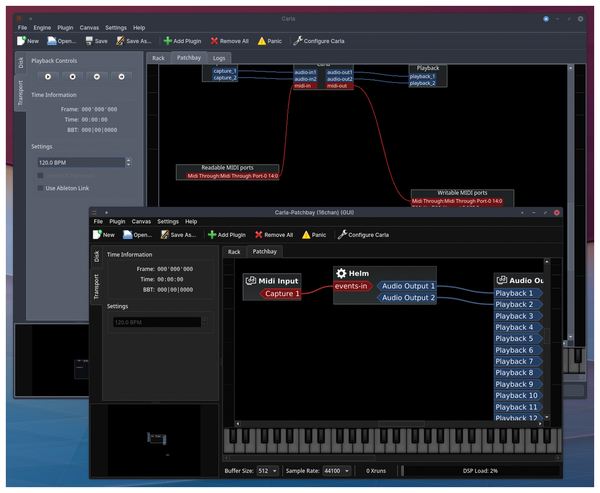Switch to Logs tab in back Carla window
This screenshot has width=600, height=493.
pos(219,58)
